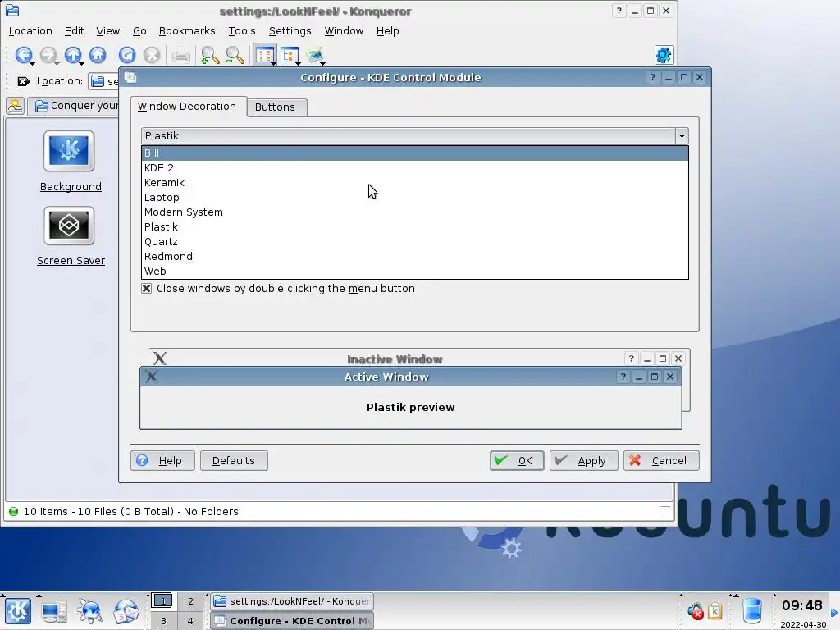Open the K Menu launcher
Image resolution: width=840 pixels, height=630 pixels.
point(18,610)
